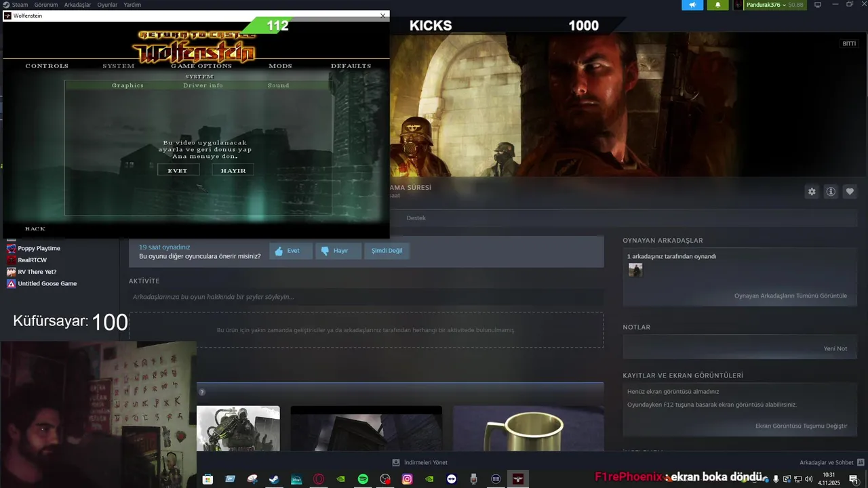Open İndirmeleri Yönet downloads manager
The height and width of the screenshot is (488, 868).
pos(420,463)
